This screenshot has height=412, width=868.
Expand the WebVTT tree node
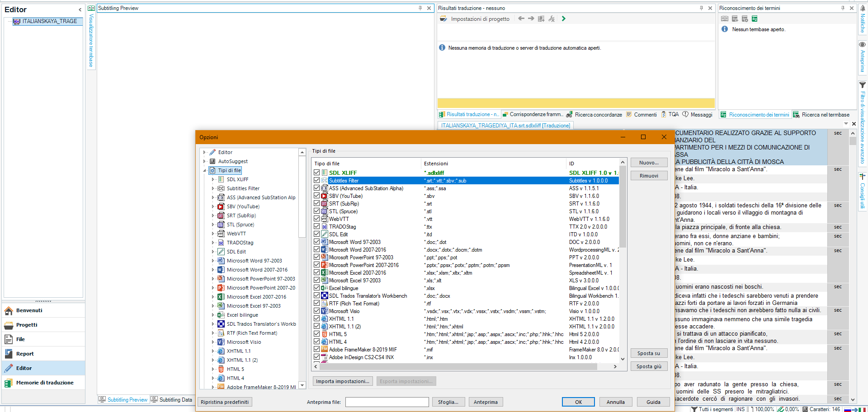tap(213, 234)
